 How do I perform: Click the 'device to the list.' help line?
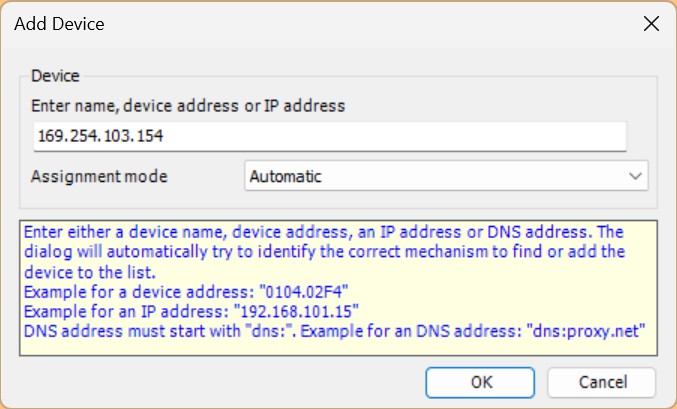[90, 273]
